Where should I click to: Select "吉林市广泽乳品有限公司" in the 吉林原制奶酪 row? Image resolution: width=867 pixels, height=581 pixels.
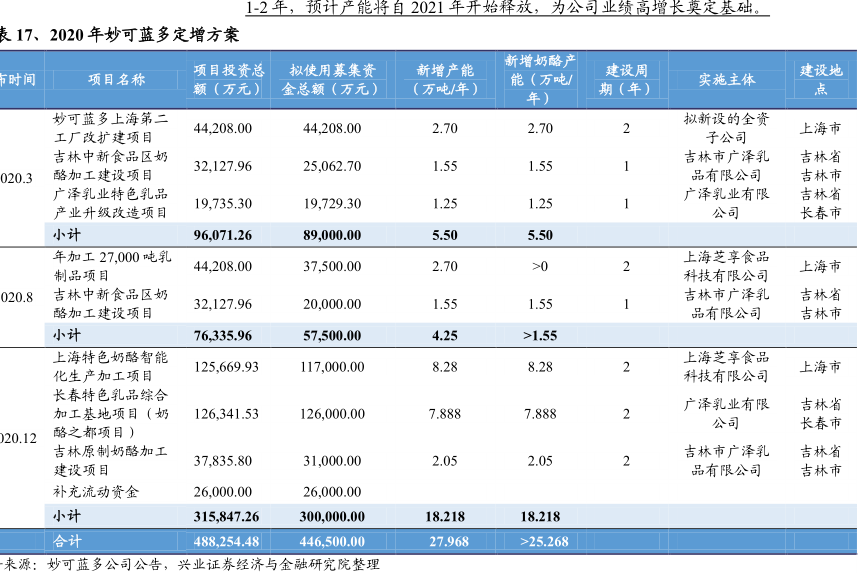727,461
